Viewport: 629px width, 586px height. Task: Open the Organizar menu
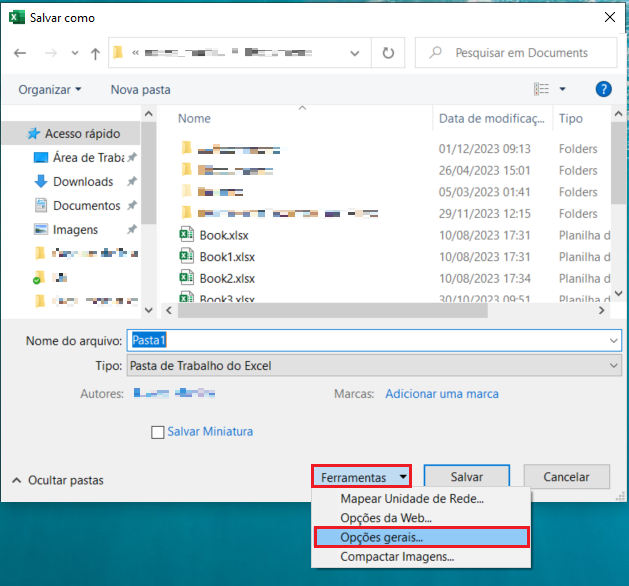tap(50, 89)
